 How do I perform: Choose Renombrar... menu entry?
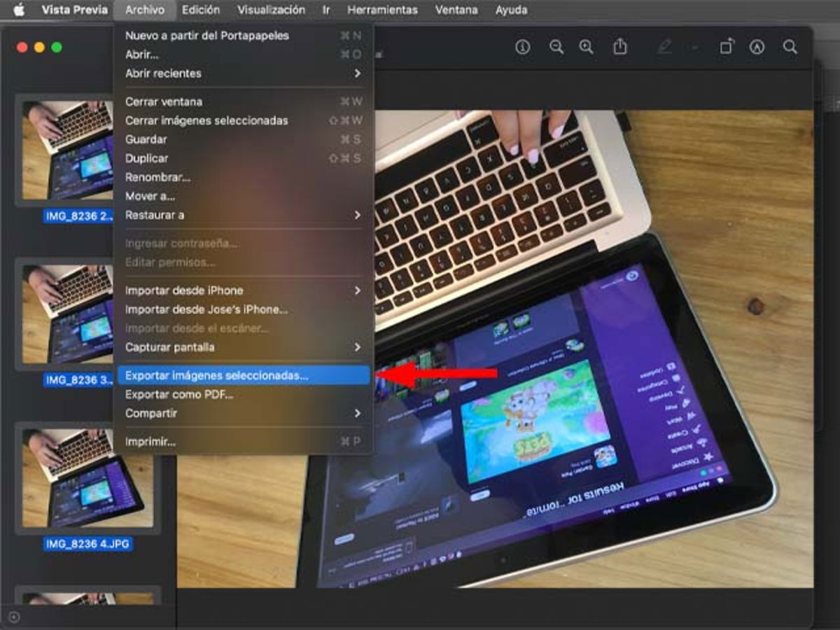click(243, 177)
